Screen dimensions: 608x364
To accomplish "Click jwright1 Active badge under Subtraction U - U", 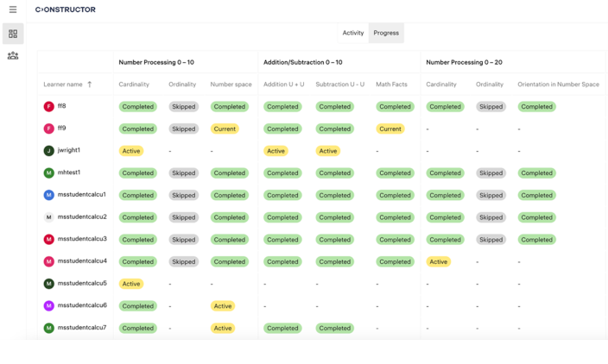I will point(328,151).
